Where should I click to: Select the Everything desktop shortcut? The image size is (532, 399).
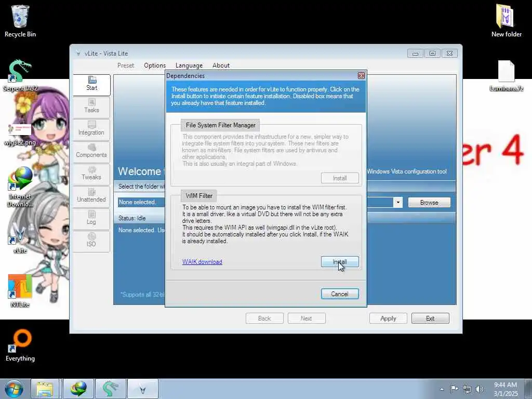20,345
